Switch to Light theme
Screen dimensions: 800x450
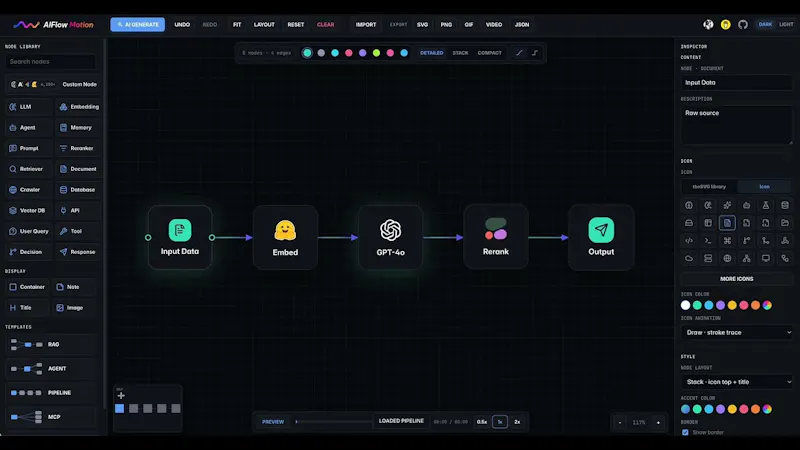click(x=786, y=24)
